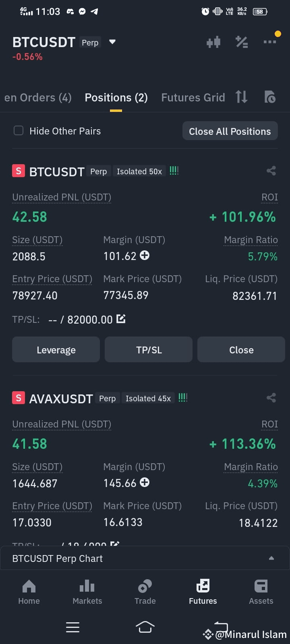Screen dimensions: 290x644
Task: Go to the Markets tab in the bottom navigation
Action: 87,592
